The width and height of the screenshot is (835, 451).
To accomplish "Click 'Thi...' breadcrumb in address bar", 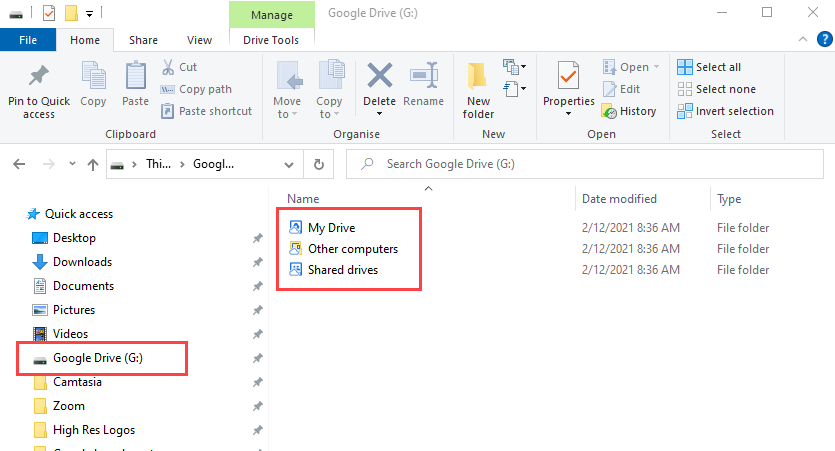I will click(x=159, y=164).
